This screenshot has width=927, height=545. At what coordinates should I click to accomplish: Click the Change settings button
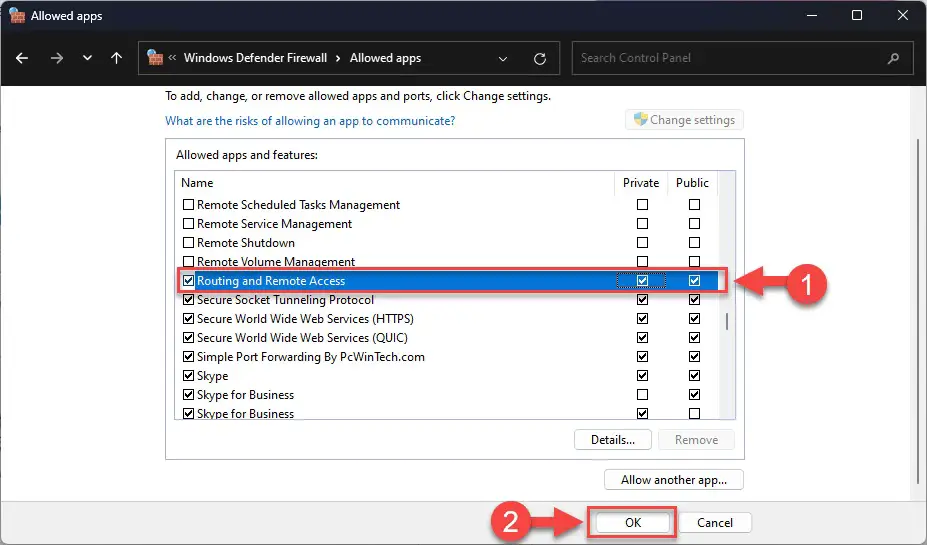click(x=684, y=119)
